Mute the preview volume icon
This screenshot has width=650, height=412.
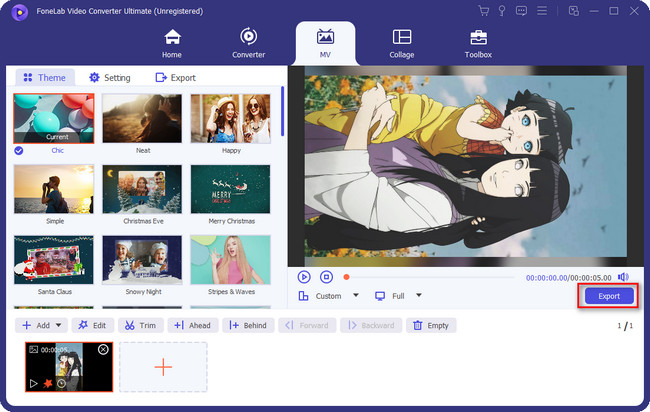click(623, 277)
